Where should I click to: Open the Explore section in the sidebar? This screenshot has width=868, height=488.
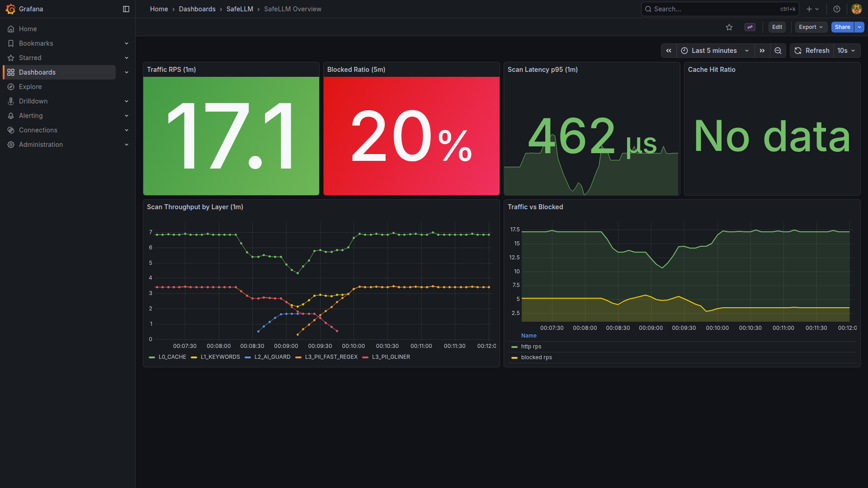pos(30,86)
